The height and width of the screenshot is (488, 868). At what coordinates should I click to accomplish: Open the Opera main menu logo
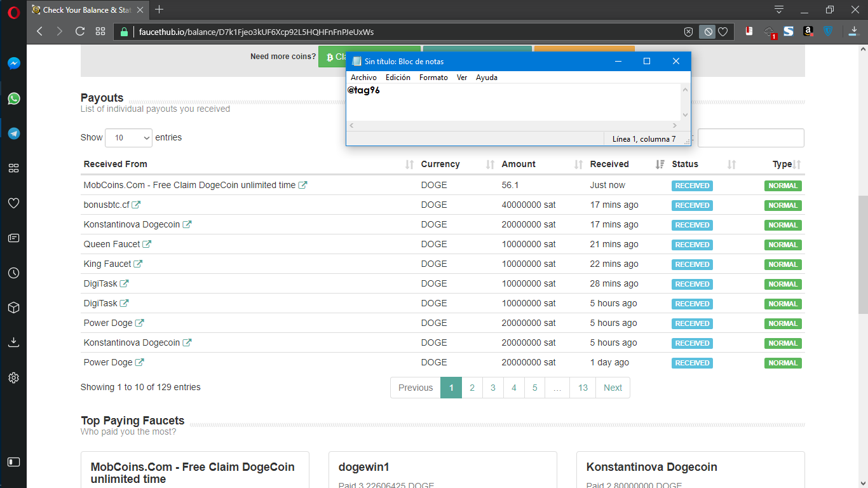point(13,11)
